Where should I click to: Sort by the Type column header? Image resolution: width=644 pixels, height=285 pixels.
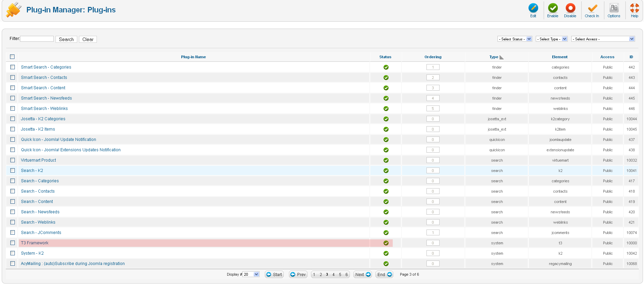pos(494,57)
